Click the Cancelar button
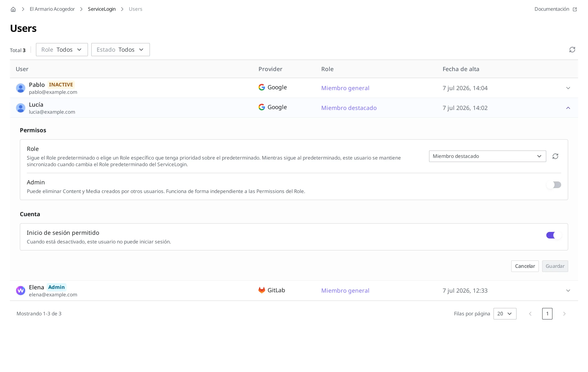 coord(525,266)
